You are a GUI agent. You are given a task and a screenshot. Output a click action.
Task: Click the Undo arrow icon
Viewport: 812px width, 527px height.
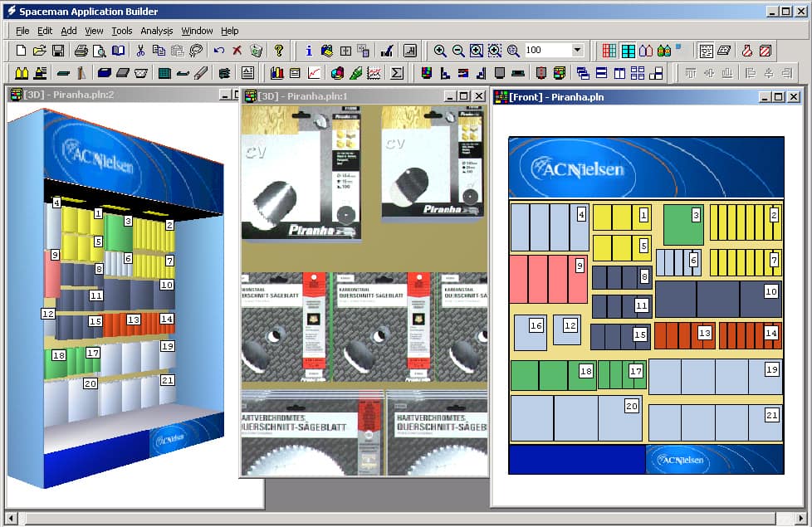pos(219,51)
